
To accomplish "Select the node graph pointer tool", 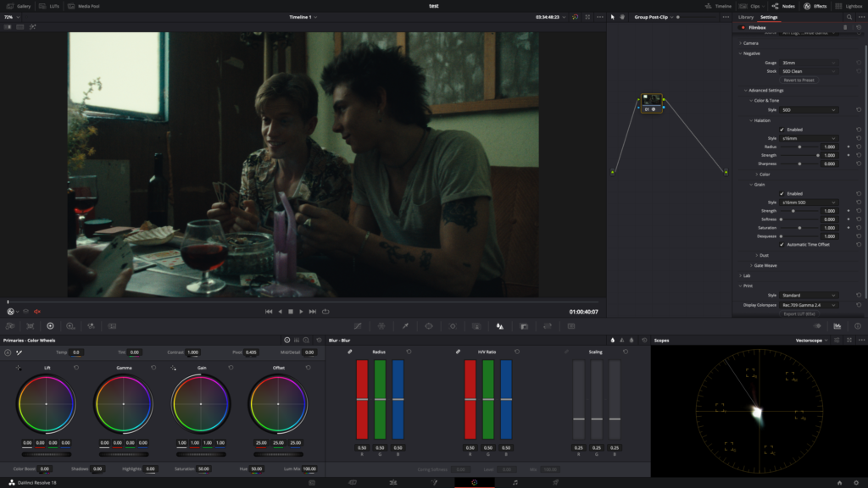I will (x=612, y=17).
